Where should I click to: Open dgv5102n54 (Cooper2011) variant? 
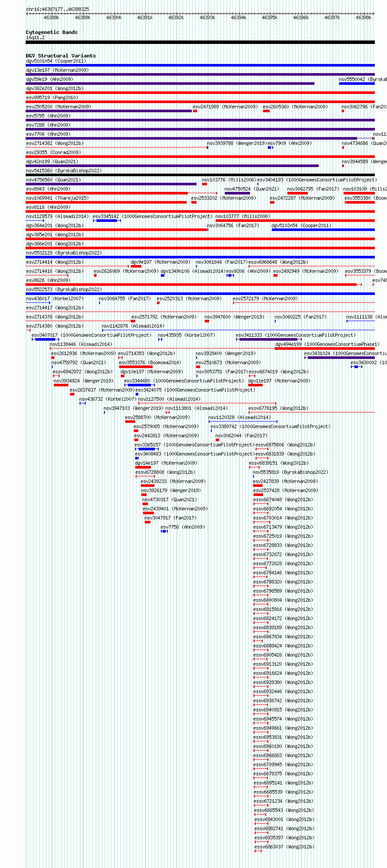[301, 225]
